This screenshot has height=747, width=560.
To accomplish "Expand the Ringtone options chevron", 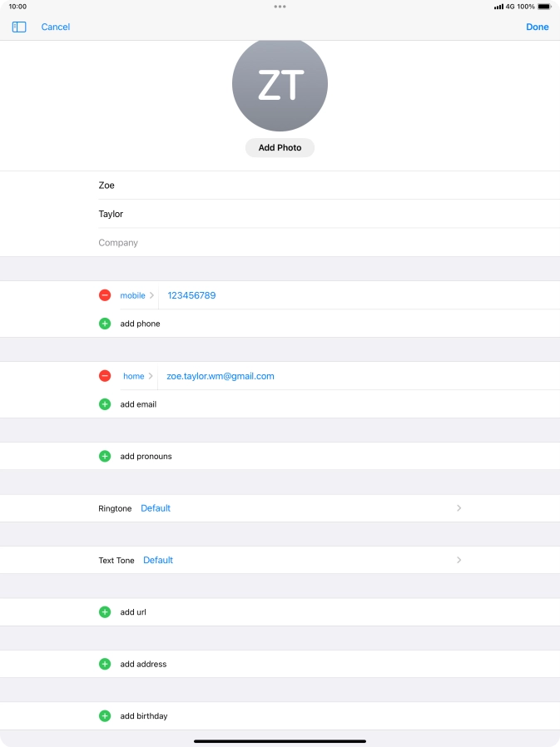I will tap(458, 508).
